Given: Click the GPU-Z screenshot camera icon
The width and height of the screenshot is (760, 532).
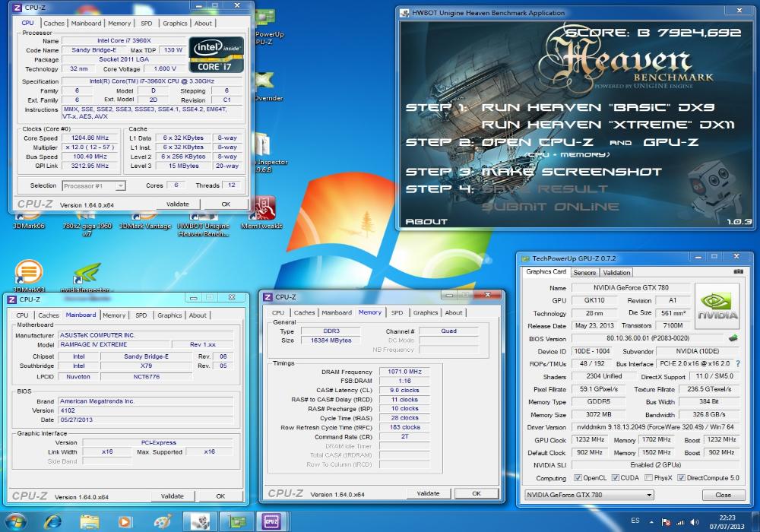Looking at the screenshot, I should 738,272.
